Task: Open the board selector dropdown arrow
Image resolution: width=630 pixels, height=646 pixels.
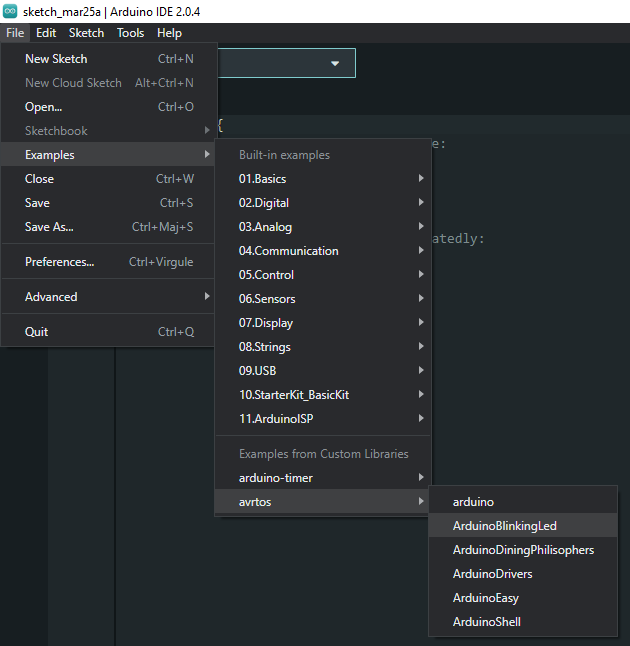Action: coord(335,63)
